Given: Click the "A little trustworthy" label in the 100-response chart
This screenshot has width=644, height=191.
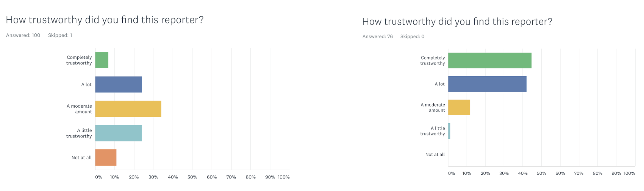Looking at the screenshot, I should [79, 133].
